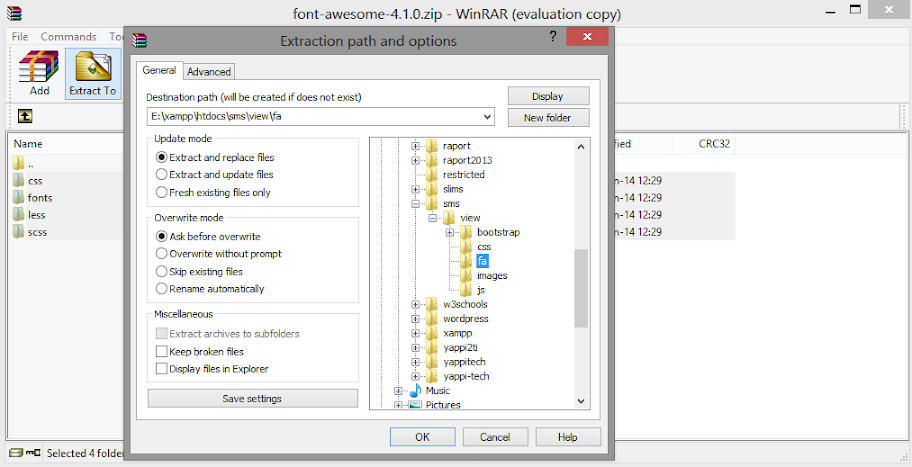
Task: Expand the bootstrap folder node
Action: coord(450,232)
